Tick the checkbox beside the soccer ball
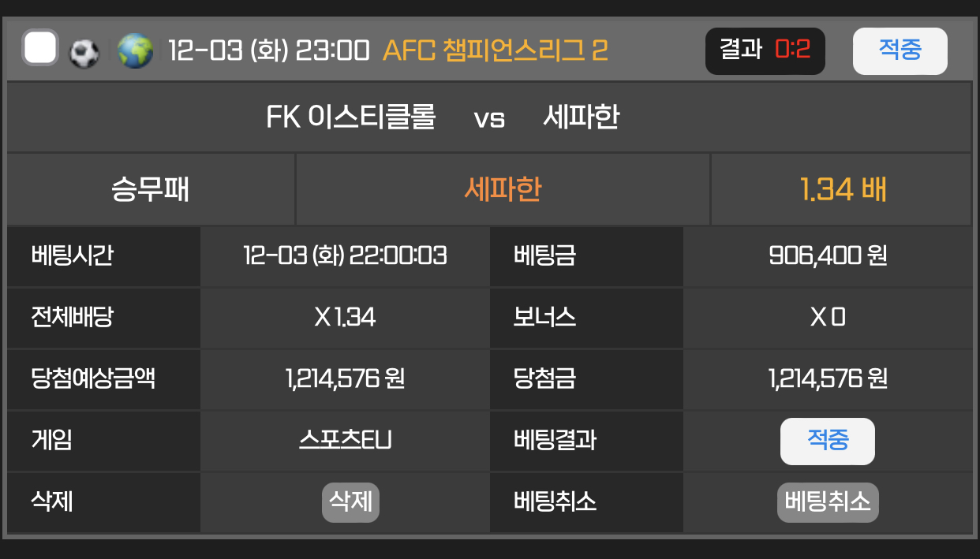The width and height of the screenshot is (980, 559). click(x=40, y=49)
